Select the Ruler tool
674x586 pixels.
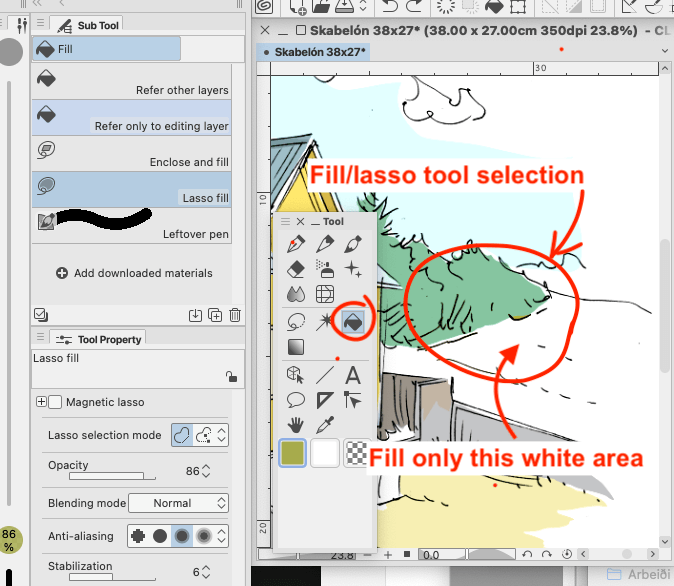(325, 400)
